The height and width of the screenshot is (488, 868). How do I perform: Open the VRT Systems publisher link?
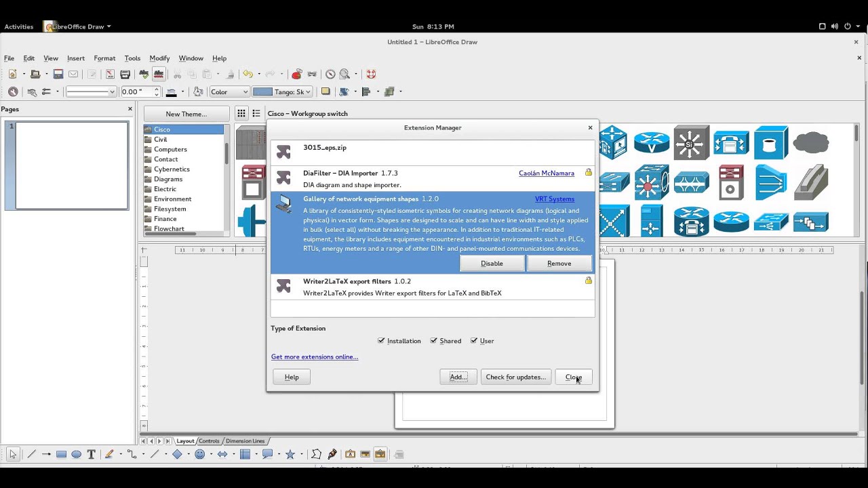click(x=555, y=199)
